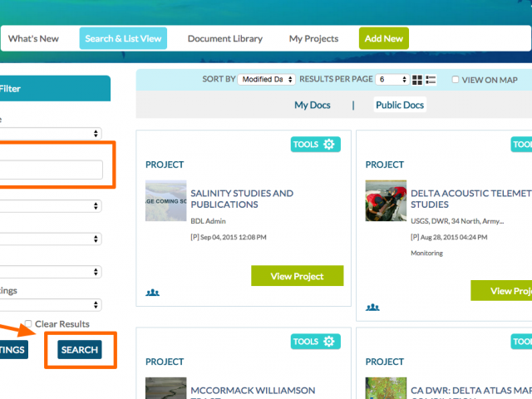
Task: Click the green Add New button
Action: [x=383, y=38]
